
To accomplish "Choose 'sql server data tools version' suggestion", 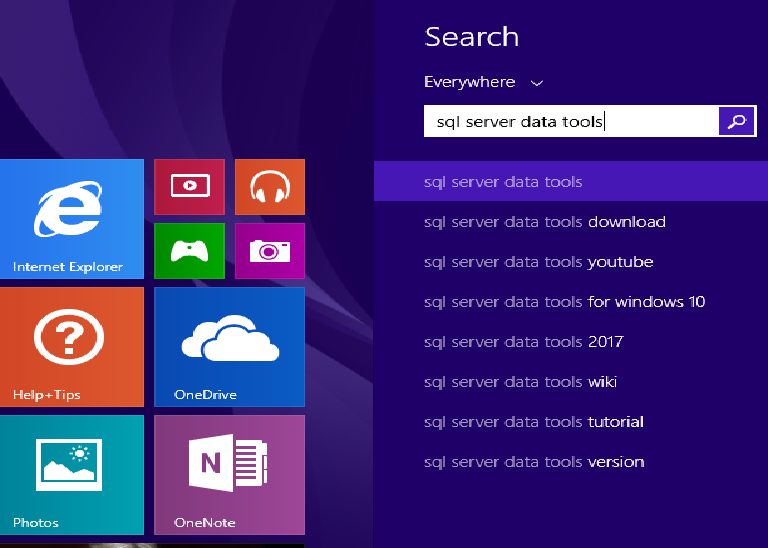I will click(x=571, y=462).
